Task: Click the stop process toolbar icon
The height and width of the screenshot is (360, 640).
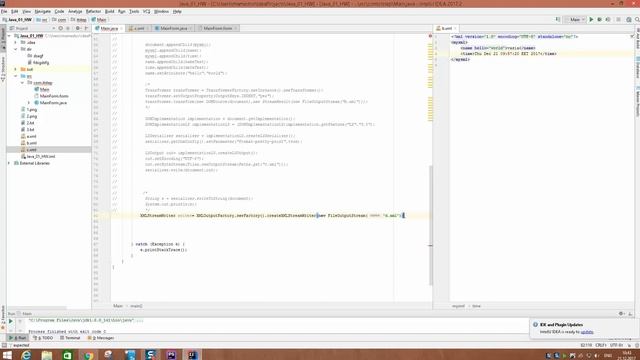Action: (618, 20)
